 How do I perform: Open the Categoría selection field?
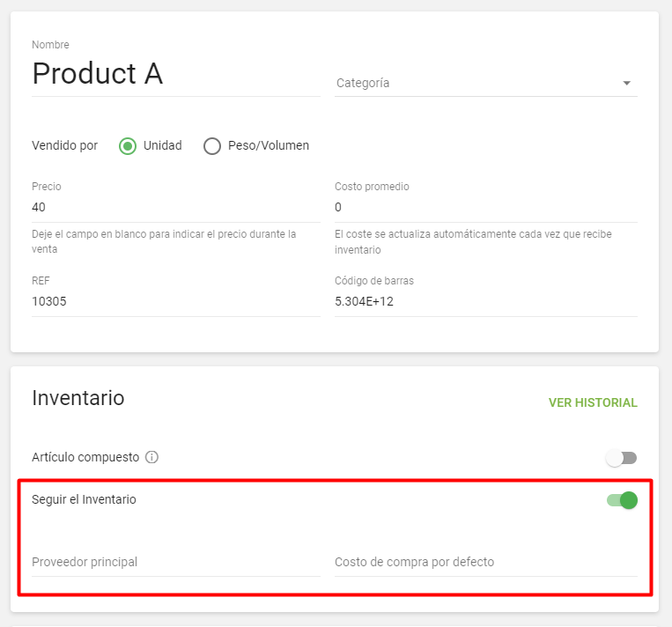click(476, 83)
